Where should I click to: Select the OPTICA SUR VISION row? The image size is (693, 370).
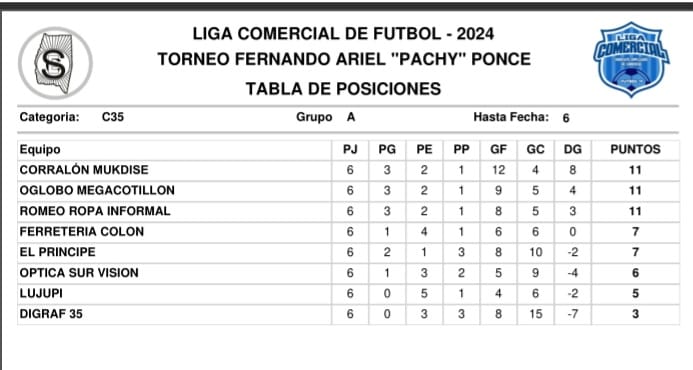(x=348, y=273)
